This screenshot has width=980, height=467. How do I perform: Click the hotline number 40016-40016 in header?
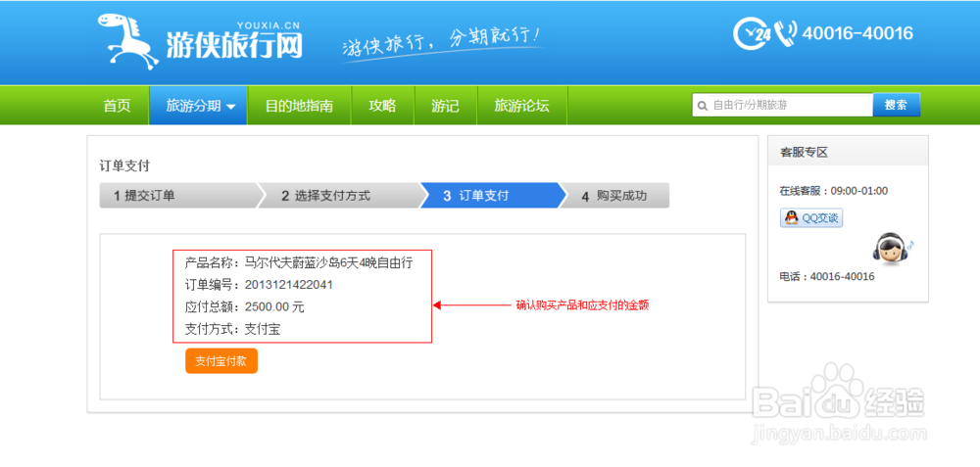coord(857,33)
